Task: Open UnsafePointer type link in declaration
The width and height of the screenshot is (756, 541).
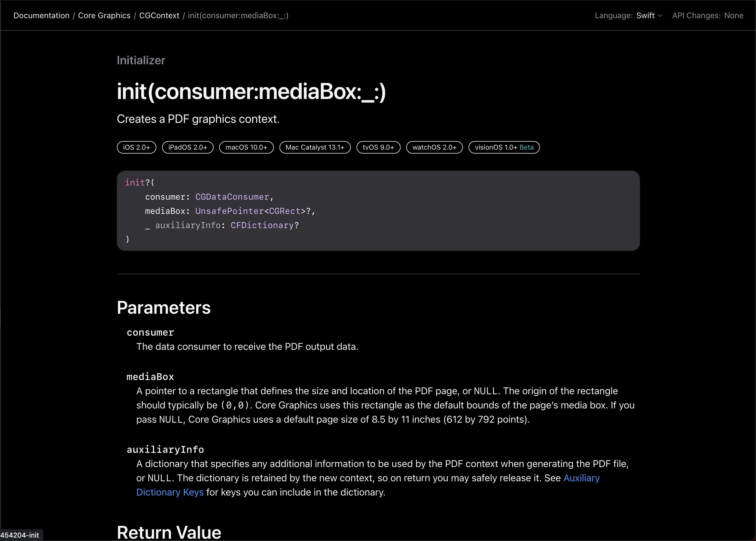Action: tap(229, 211)
